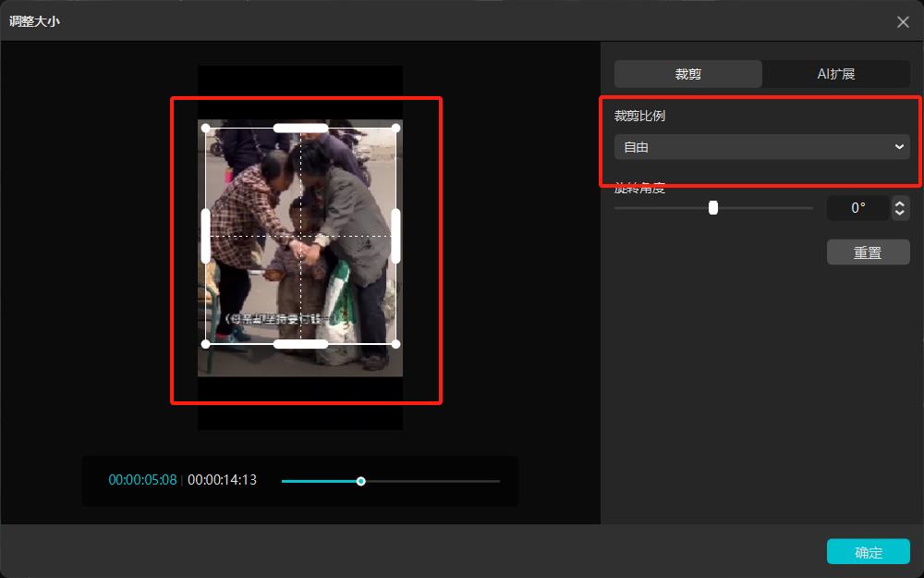Select the bottom edge crop handle
The height and width of the screenshot is (578, 924).
pyautogui.click(x=300, y=344)
